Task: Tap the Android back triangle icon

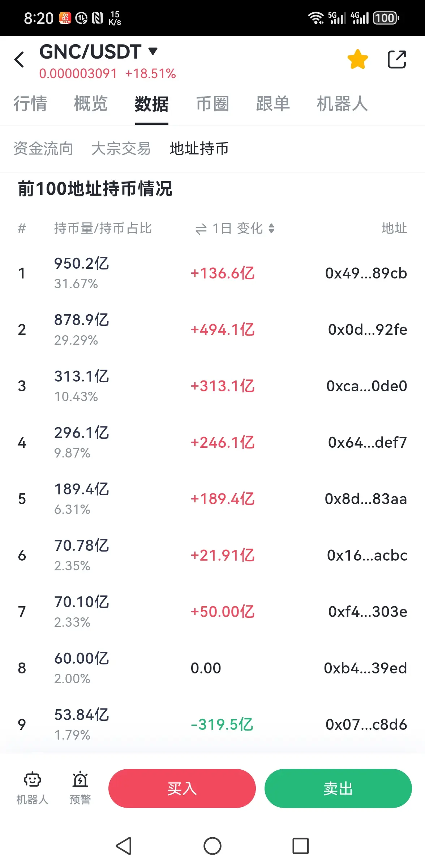Action: coord(124,846)
